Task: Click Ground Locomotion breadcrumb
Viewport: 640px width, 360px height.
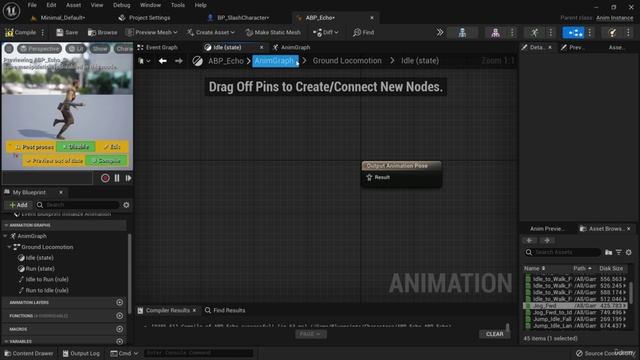Action: click(x=347, y=61)
